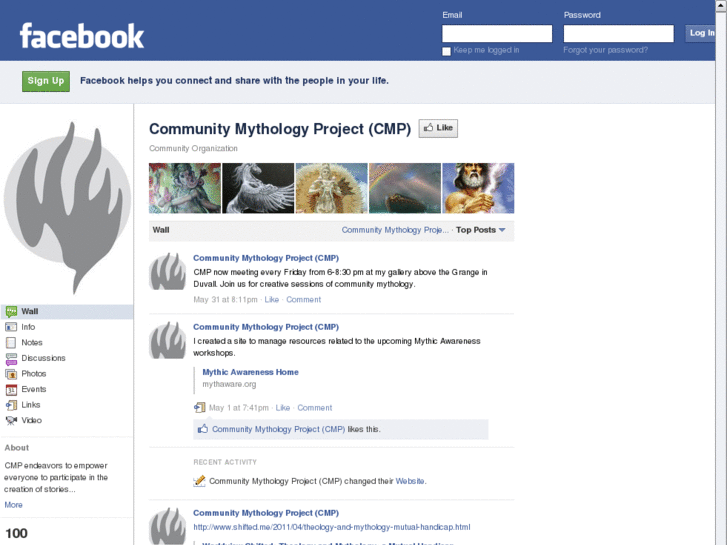This screenshot has width=727, height=545.
Task: Click the green Sign Up button
Action: point(46,81)
